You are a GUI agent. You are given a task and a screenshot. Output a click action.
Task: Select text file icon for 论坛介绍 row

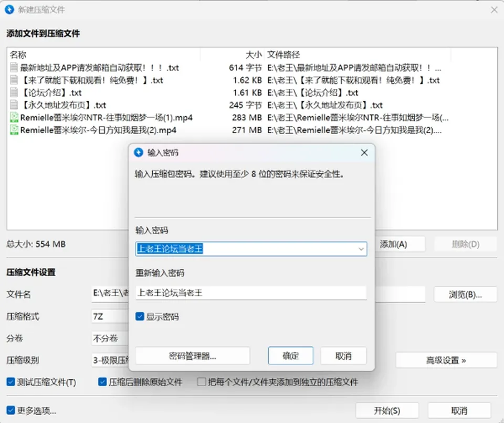[14, 92]
